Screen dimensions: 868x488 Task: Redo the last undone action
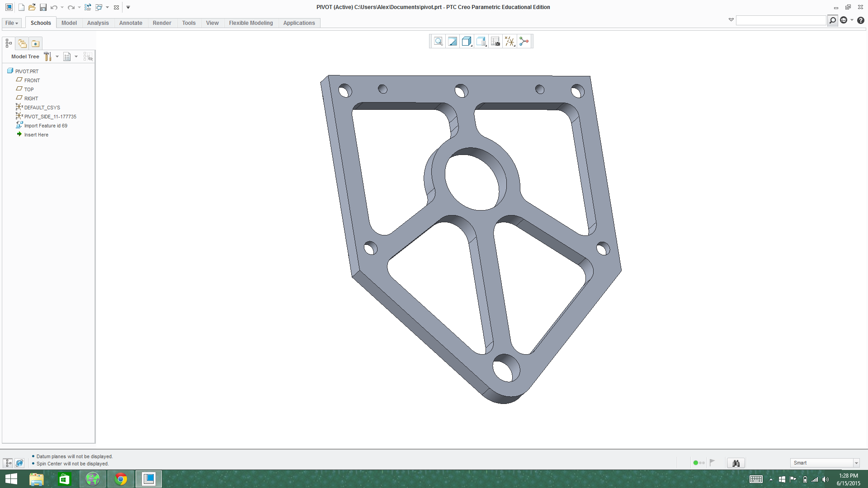(71, 7)
